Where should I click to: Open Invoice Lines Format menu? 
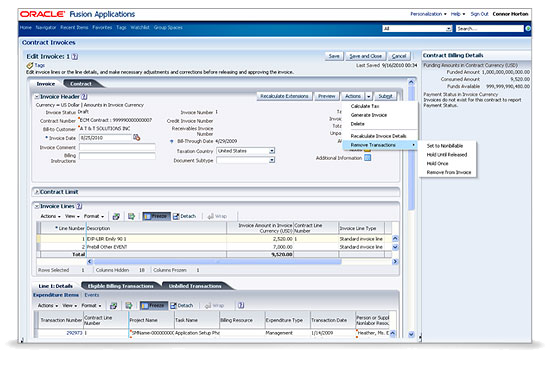click(94, 216)
